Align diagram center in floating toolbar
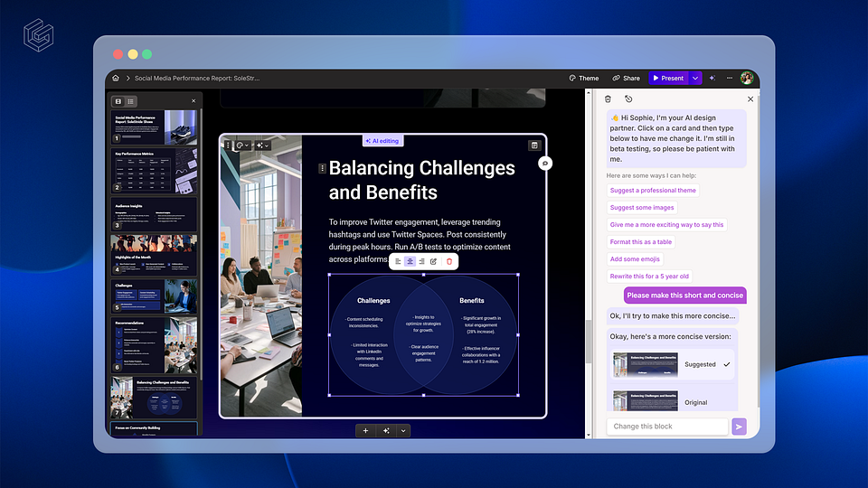The width and height of the screenshot is (868, 488). pos(410,261)
